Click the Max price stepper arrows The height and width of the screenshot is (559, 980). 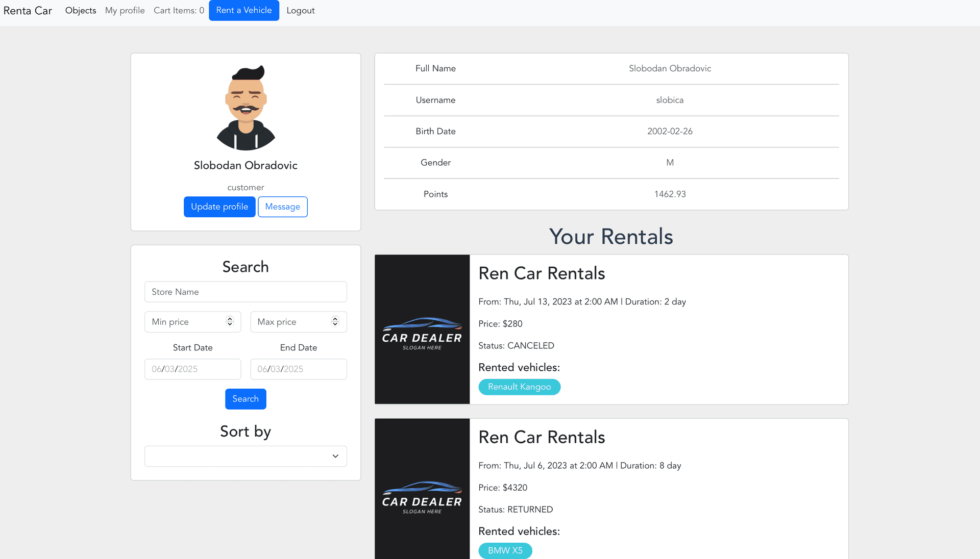[x=335, y=321]
